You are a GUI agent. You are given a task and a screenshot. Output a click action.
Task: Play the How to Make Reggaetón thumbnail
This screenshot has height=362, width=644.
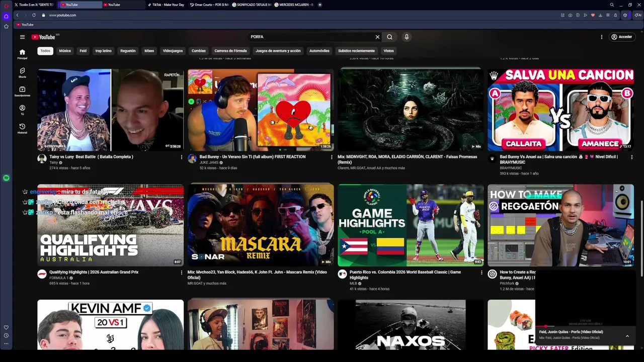tap(560, 225)
